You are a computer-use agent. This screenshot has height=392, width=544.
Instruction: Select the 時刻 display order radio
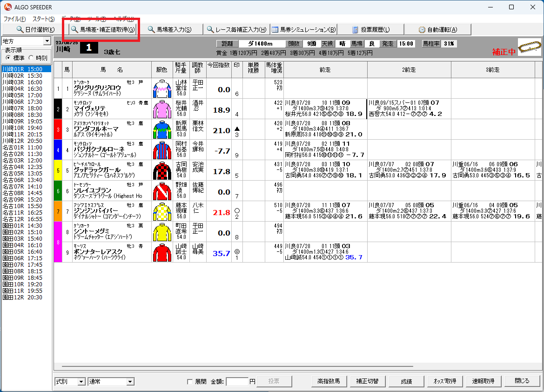click(31, 58)
